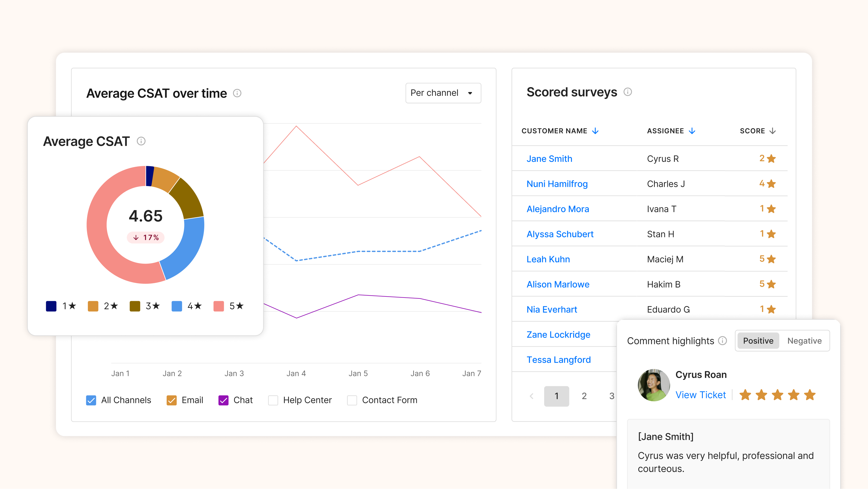Check the Contact Form checkbox
The image size is (868, 489).
[352, 400]
